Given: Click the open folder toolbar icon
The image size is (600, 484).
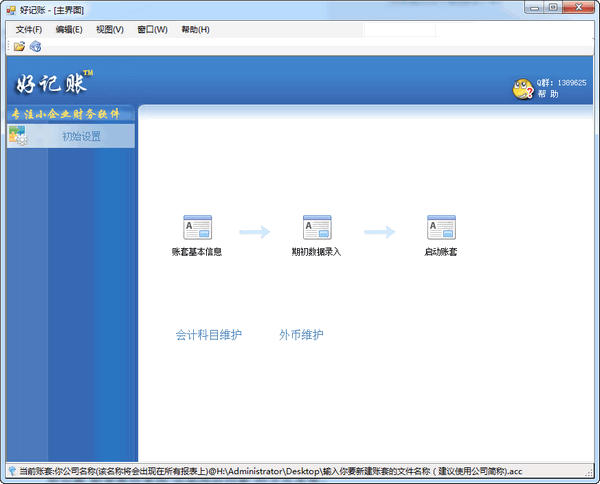Looking at the screenshot, I should coord(19,47).
